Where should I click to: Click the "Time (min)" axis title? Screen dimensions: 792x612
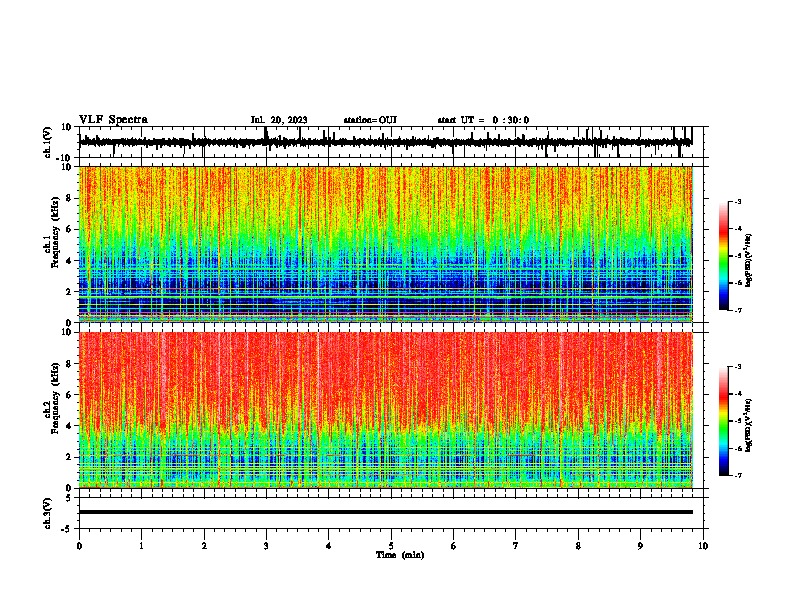coord(400,555)
